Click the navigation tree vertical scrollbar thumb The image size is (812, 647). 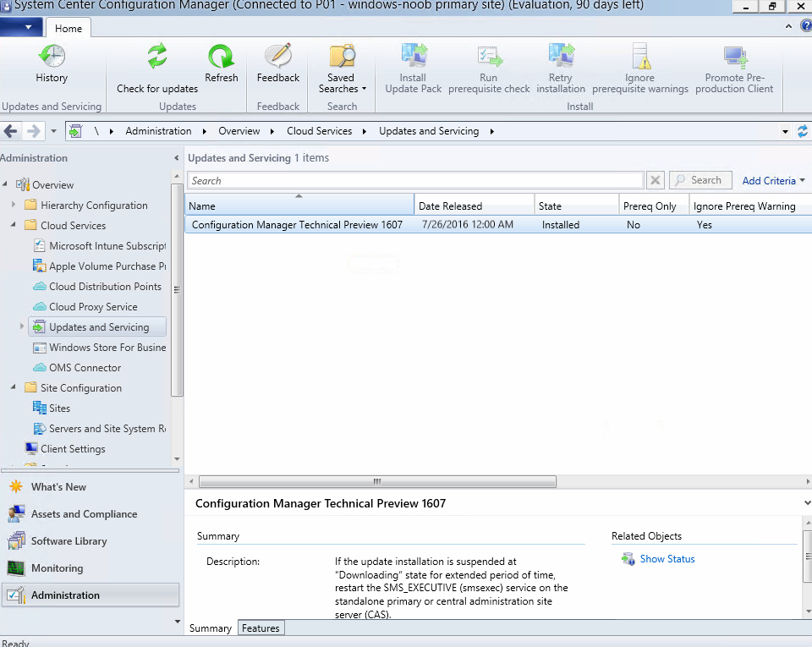[177, 290]
